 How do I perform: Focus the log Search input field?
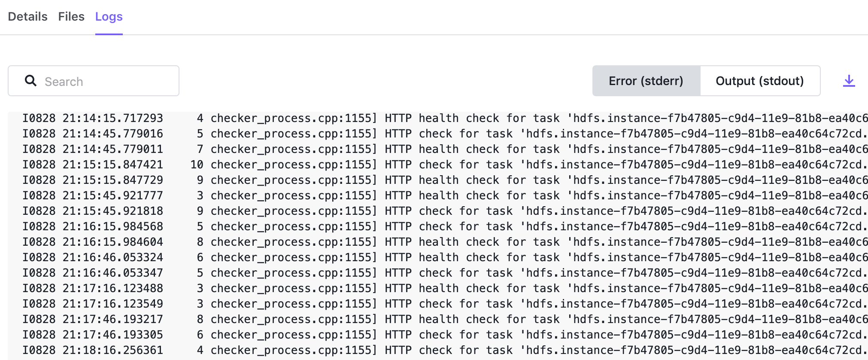coord(94,81)
